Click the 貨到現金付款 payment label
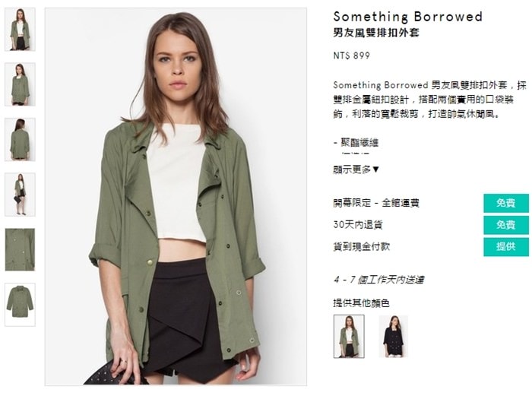 (361, 246)
